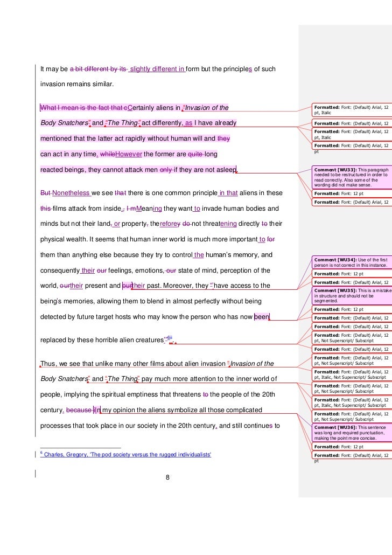Click the struck-through word "because"
The image size is (392, 555).
pyautogui.click(x=79, y=410)
